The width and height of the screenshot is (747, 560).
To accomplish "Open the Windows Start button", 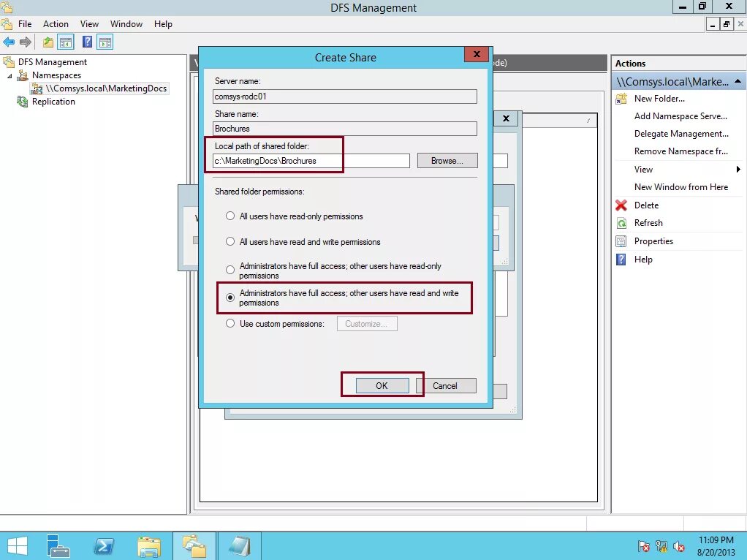I will [x=17, y=546].
